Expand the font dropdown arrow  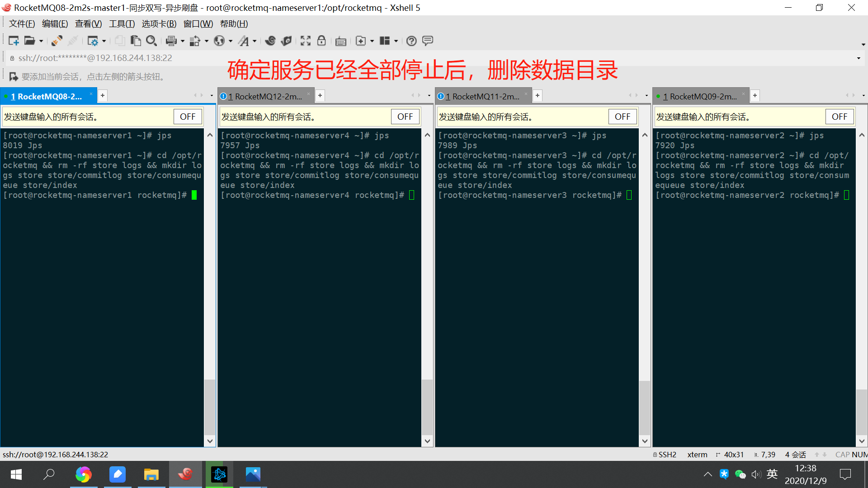[255, 41]
